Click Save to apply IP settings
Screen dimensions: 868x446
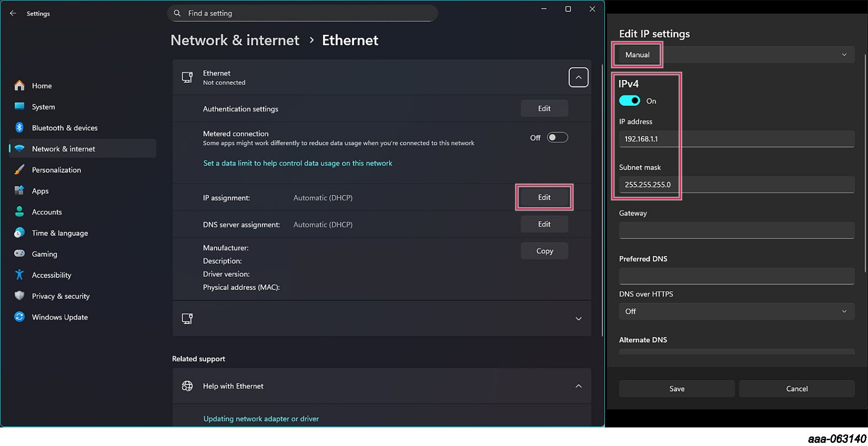pyautogui.click(x=676, y=389)
